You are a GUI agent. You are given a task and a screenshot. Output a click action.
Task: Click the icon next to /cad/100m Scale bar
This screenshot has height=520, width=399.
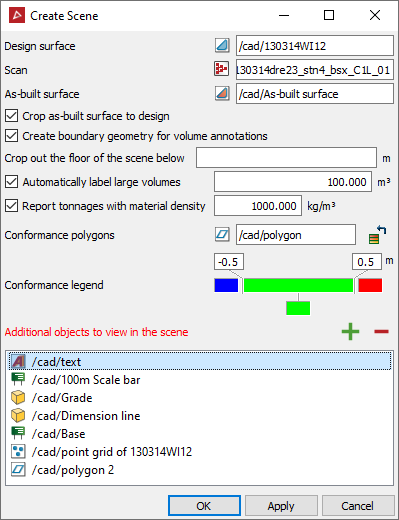18,380
